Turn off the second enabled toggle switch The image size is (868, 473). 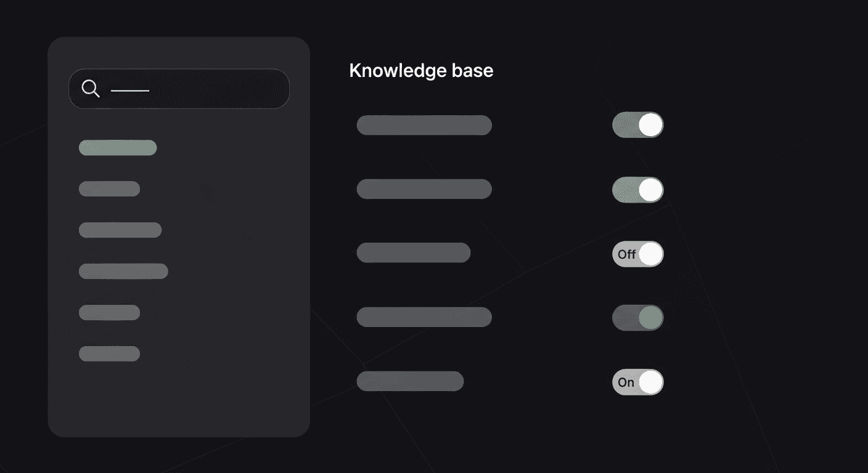[637, 190]
